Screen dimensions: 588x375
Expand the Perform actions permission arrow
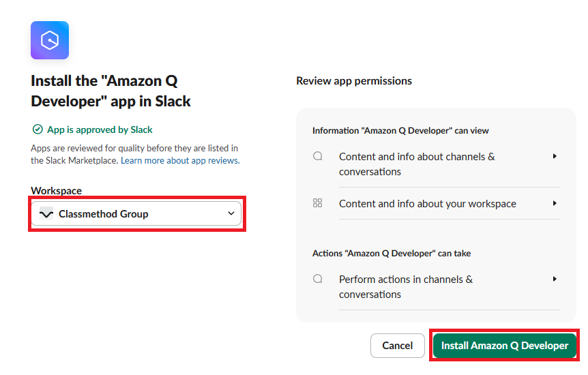click(555, 279)
